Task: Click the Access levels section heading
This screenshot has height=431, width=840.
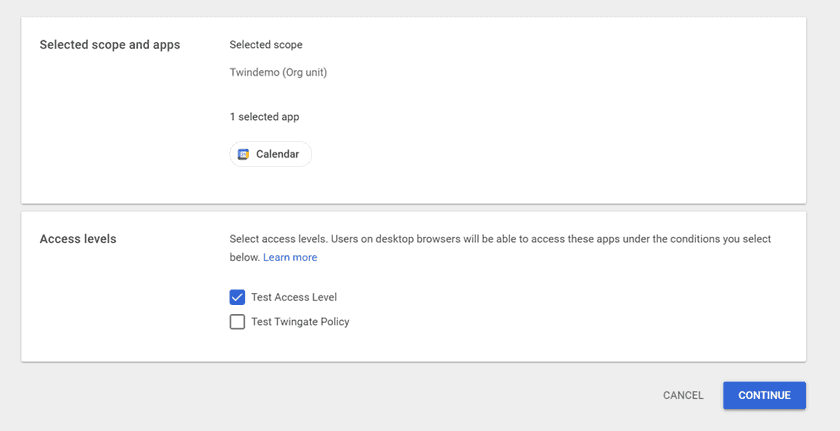Action: point(78,239)
